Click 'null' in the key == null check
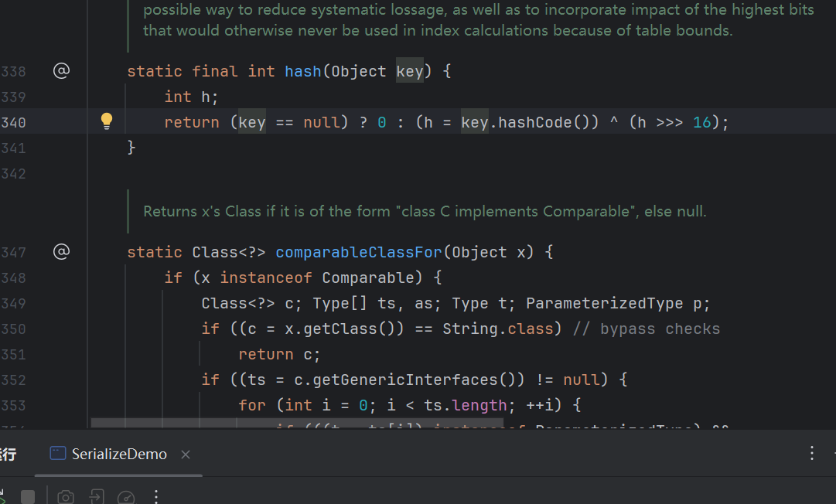836x504 pixels. (x=322, y=123)
